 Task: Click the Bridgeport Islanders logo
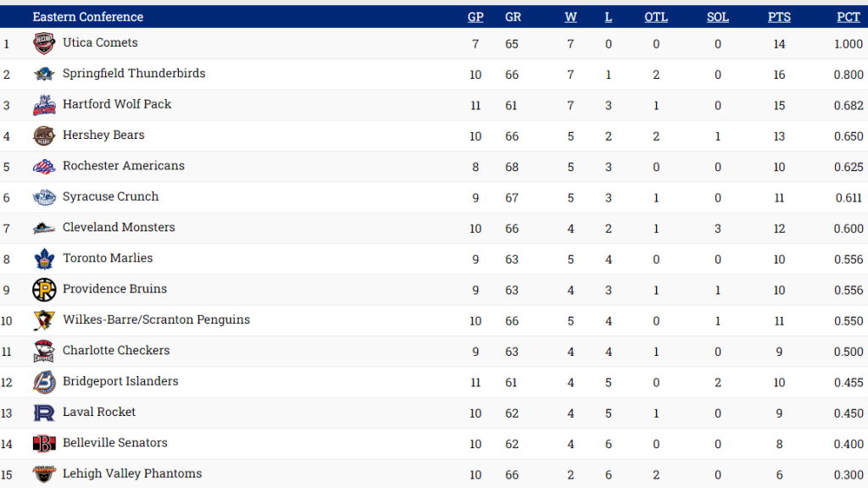coord(44,382)
